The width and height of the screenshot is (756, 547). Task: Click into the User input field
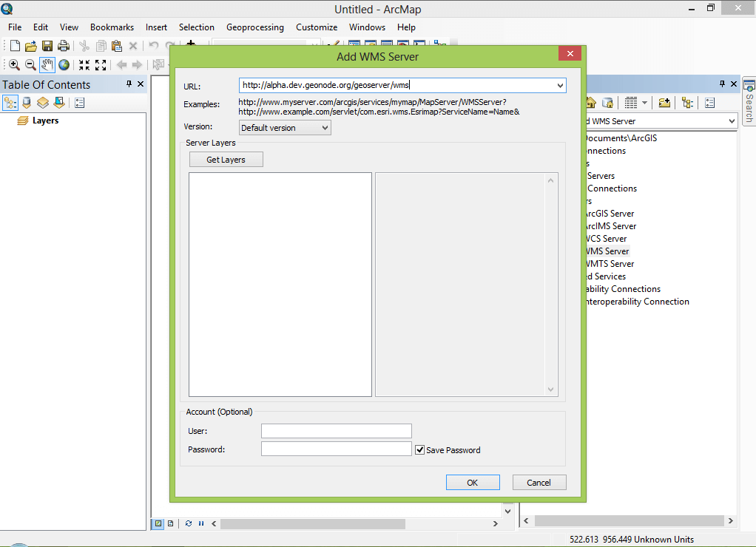337,431
